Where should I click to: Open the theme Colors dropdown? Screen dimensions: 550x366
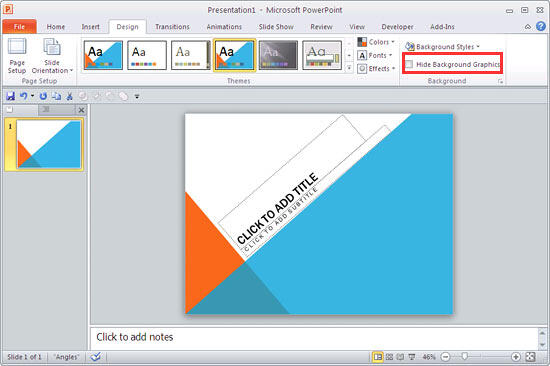(x=376, y=42)
